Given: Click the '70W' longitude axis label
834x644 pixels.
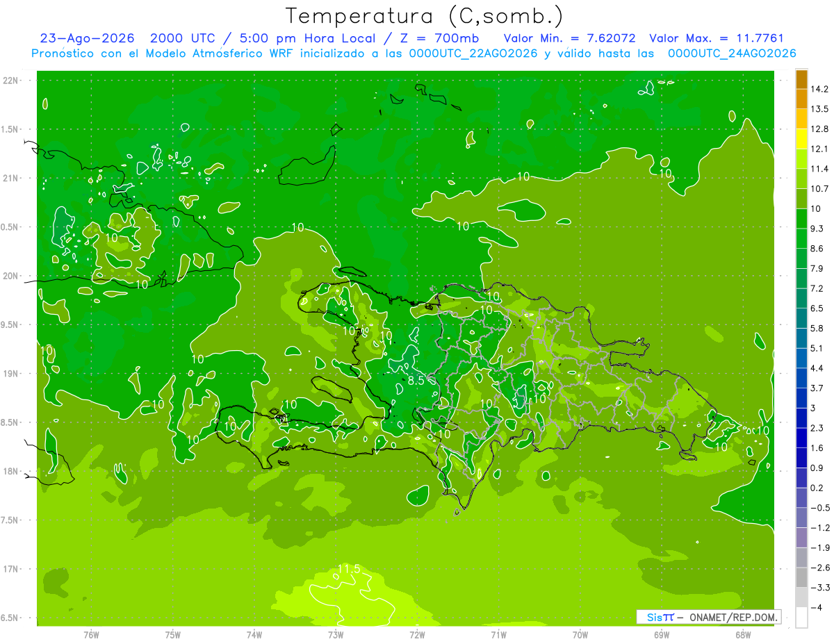Looking at the screenshot, I should point(580,634).
